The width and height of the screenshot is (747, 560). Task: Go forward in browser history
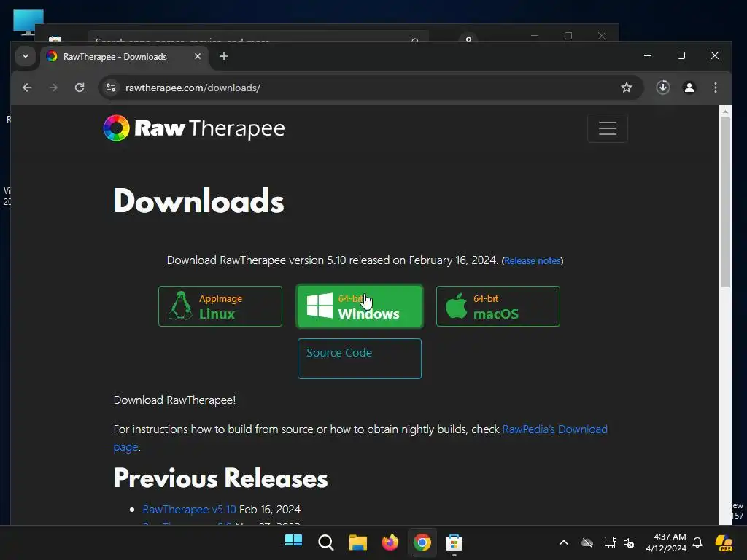point(53,87)
